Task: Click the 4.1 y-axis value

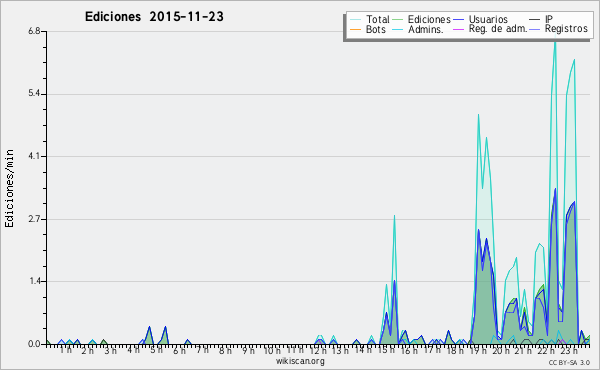Action: click(34, 156)
